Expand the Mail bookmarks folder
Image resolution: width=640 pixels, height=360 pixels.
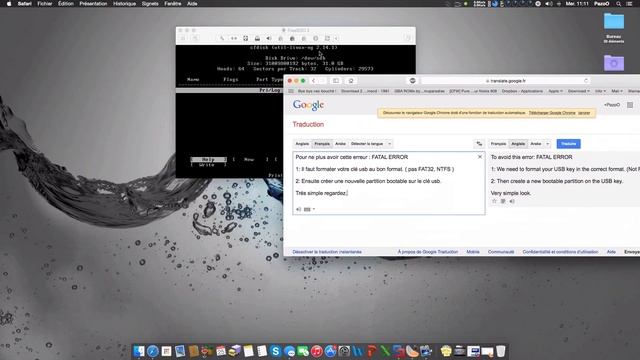coord(617,91)
